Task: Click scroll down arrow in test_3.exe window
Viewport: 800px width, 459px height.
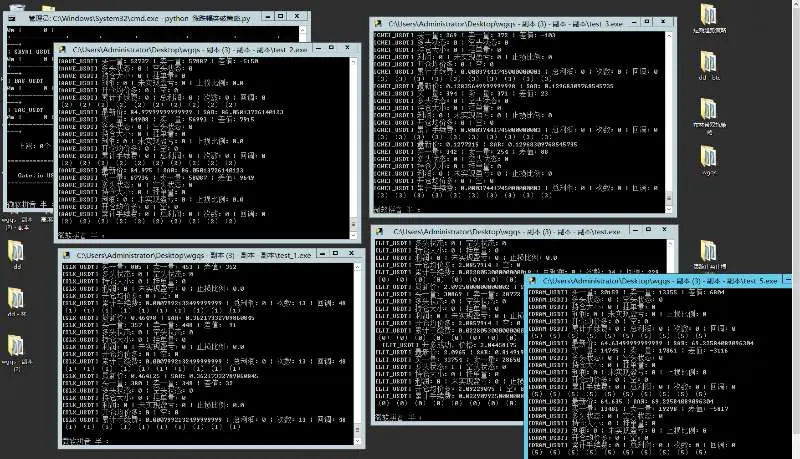Action: pyautogui.click(x=669, y=209)
